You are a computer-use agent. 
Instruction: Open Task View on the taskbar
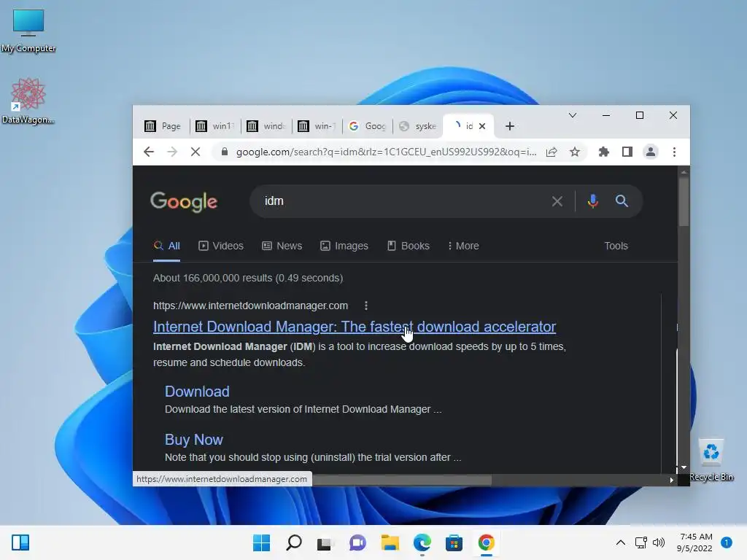tap(325, 542)
